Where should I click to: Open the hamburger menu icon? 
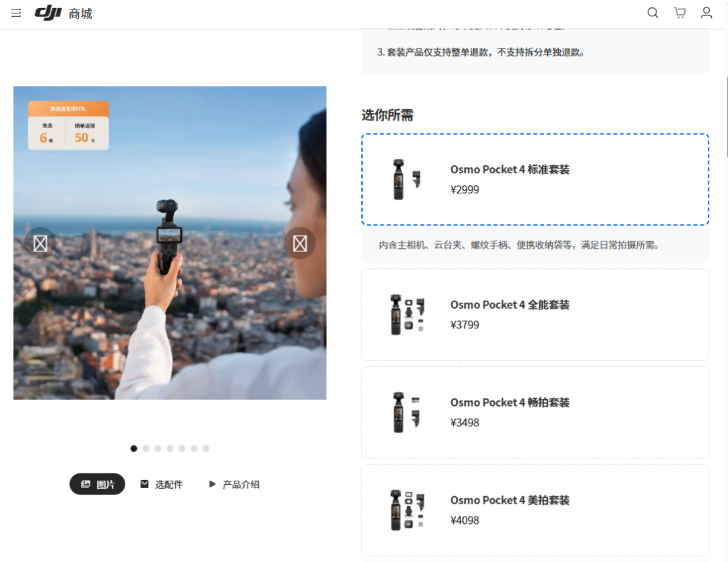(16, 12)
